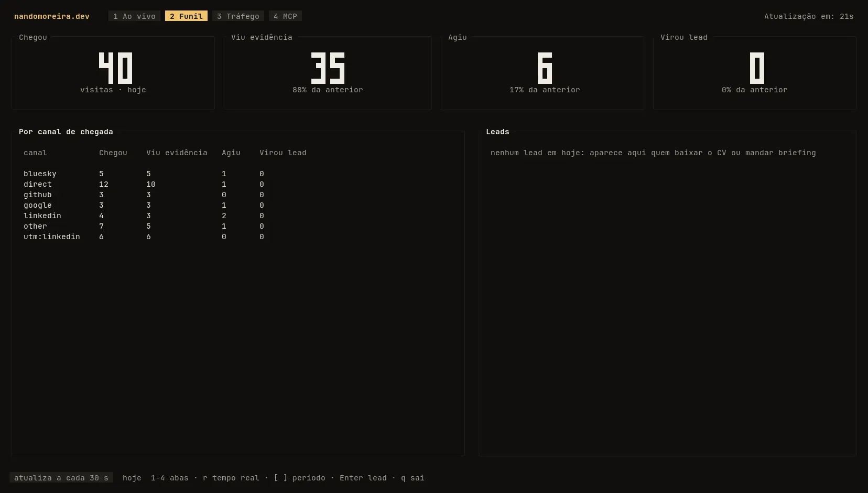Click the 'r tempo real' footer hint
The height and width of the screenshot is (493, 868).
point(231,478)
